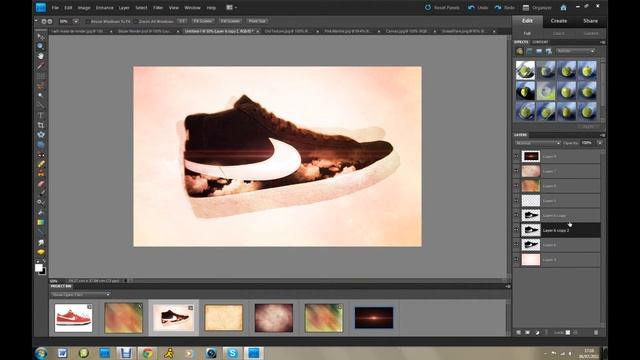Delete layer with the trash icon
Screen dimensions: 640x360
pos(596,333)
